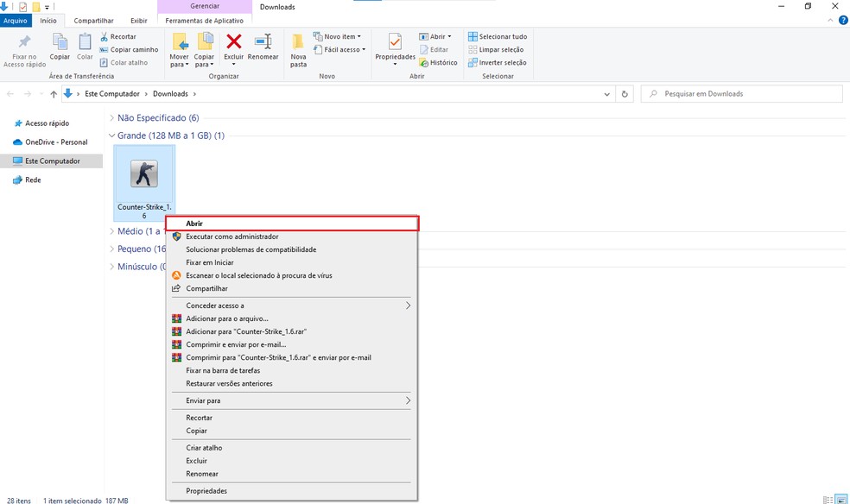Collapse the Grande file size group
Screen dimensions: 850x504
point(111,135)
